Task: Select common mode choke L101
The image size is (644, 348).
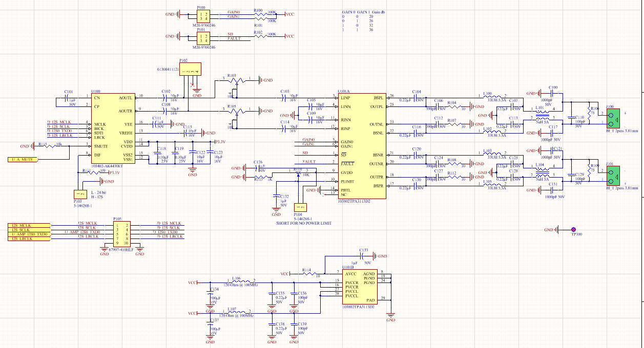Action: [543, 117]
